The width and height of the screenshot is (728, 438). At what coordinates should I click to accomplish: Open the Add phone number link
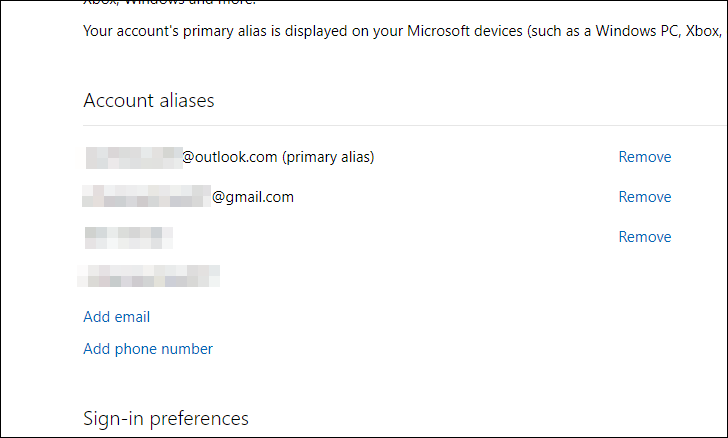[148, 349]
